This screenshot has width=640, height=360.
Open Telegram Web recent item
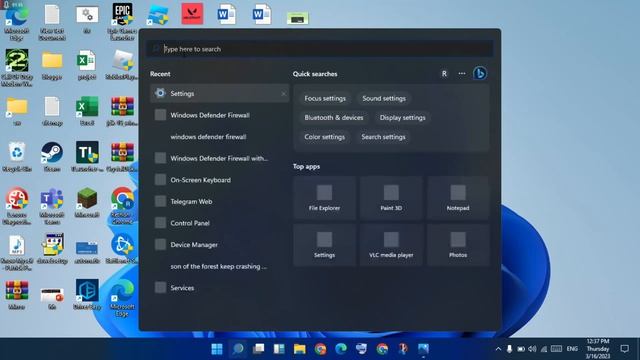pos(219,202)
